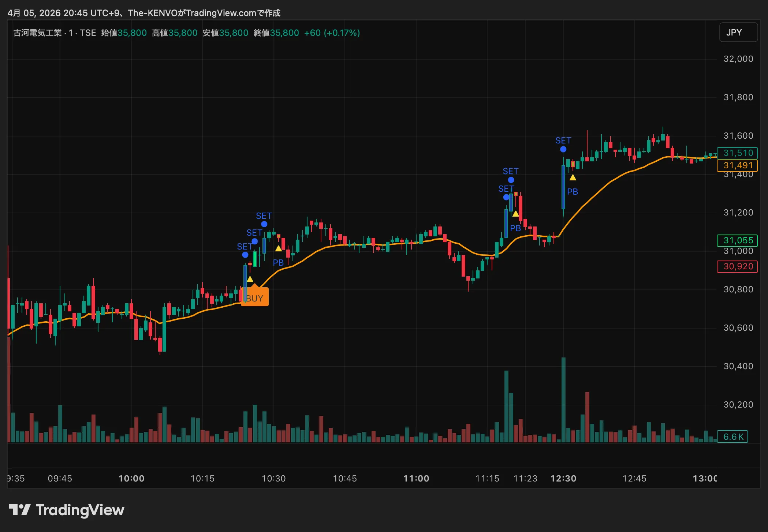Click the 古河電気工業 symbol title

coord(37,33)
